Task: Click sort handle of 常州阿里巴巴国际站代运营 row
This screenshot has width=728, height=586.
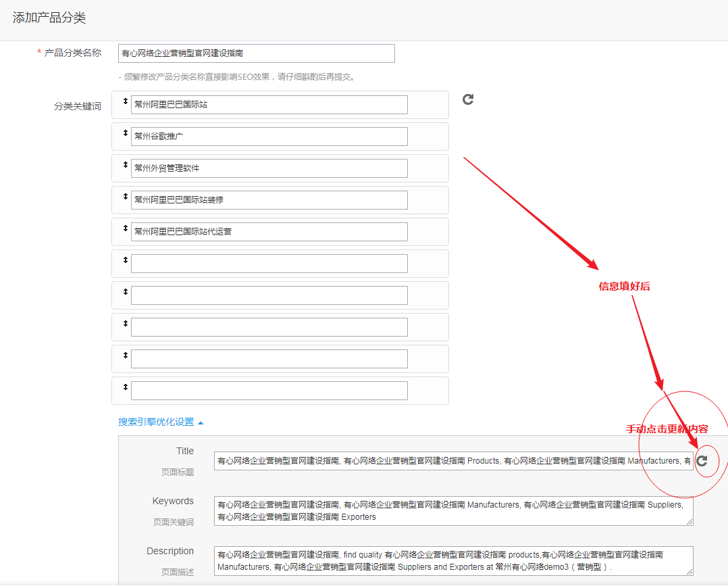Action: [x=125, y=228]
